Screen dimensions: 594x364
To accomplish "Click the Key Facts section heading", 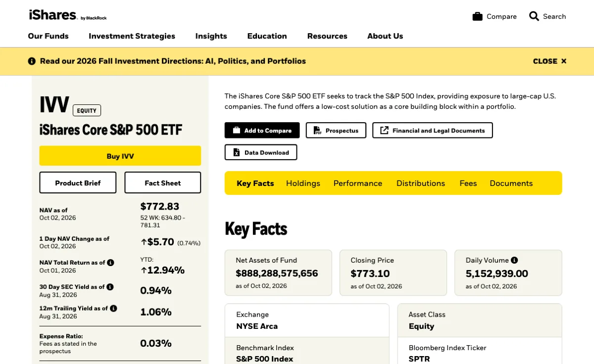I will pyautogui.click(x=256, y=229).
